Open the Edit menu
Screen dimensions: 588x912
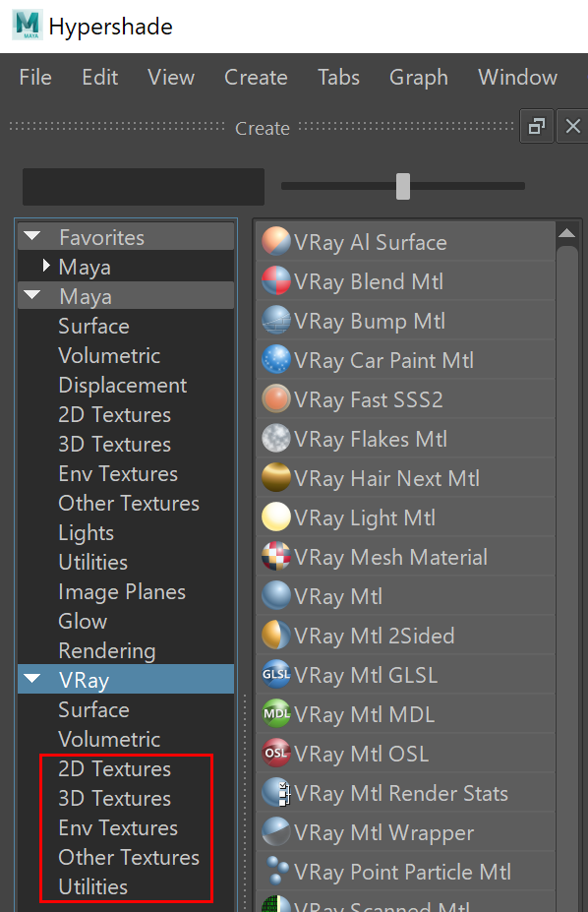tap(100, 78)
